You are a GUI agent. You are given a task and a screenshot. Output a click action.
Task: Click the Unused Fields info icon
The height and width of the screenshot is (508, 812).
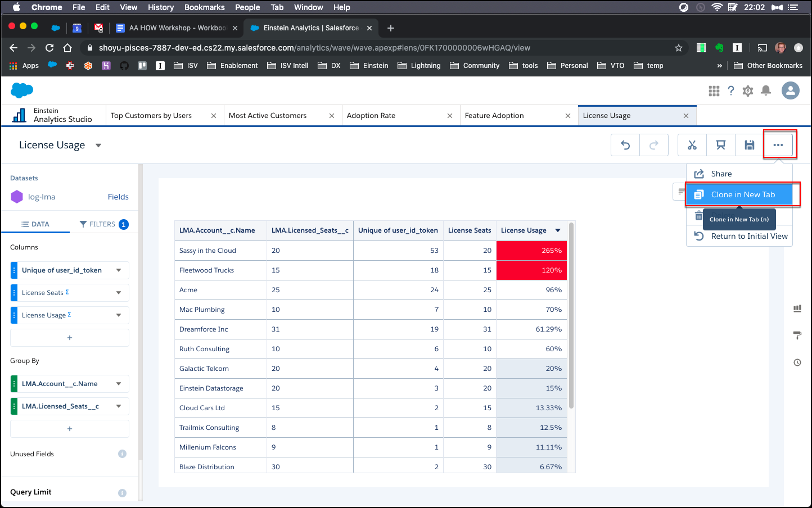[x=122, y=453]
